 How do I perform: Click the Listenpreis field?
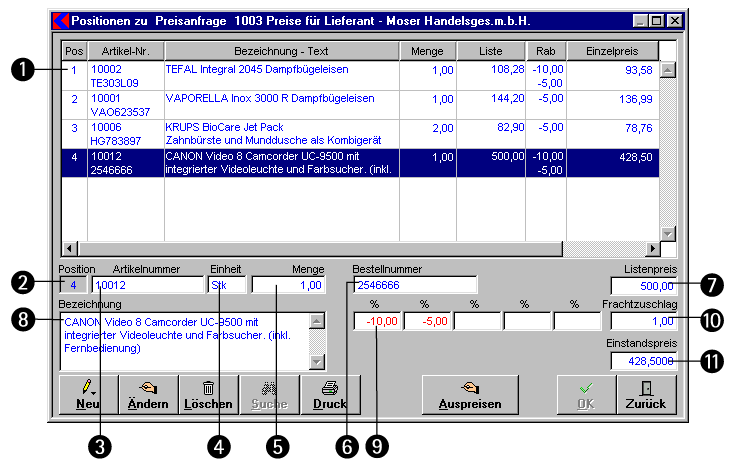click(x=644, y=286)
